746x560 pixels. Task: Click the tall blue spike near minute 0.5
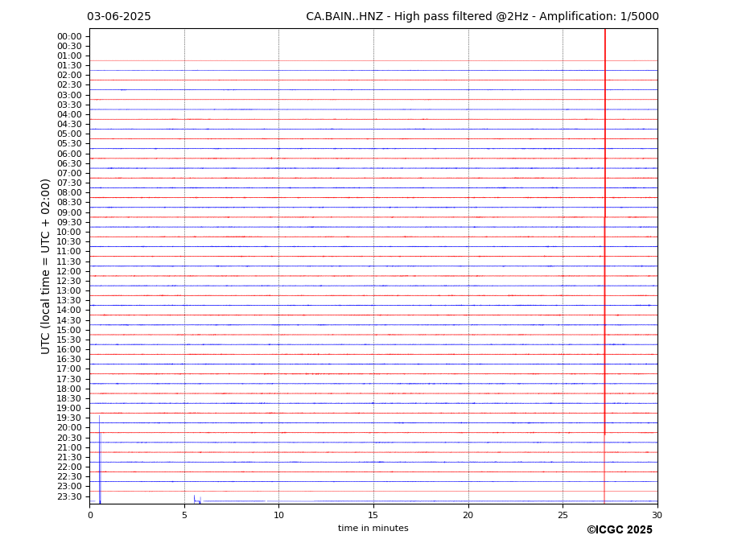[x=100, y=459]
